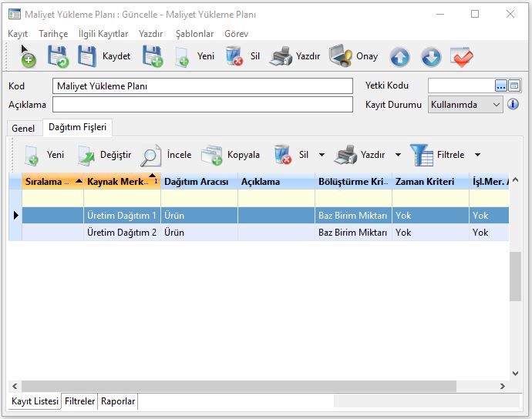
Task: Click the Onay approval icon
Action: coord(341,56)
